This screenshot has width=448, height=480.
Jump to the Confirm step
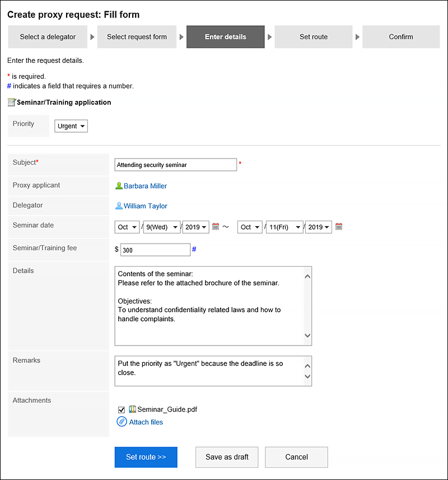point(401,37)
